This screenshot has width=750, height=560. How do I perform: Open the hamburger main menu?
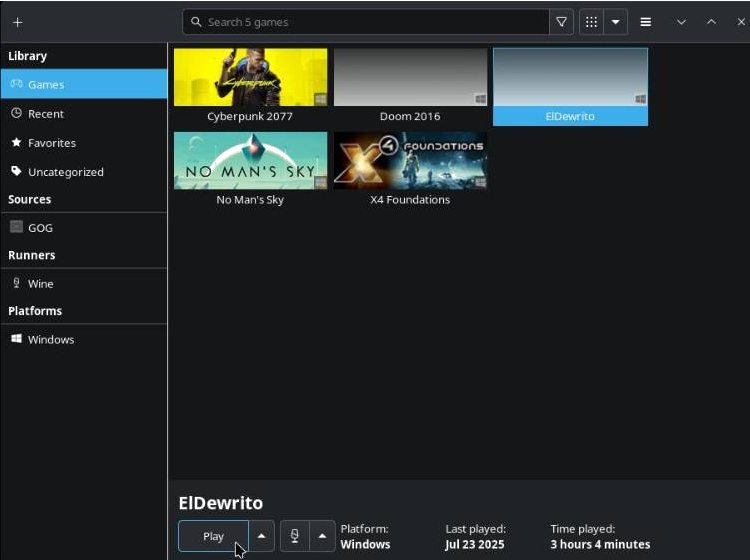point(646,22)
